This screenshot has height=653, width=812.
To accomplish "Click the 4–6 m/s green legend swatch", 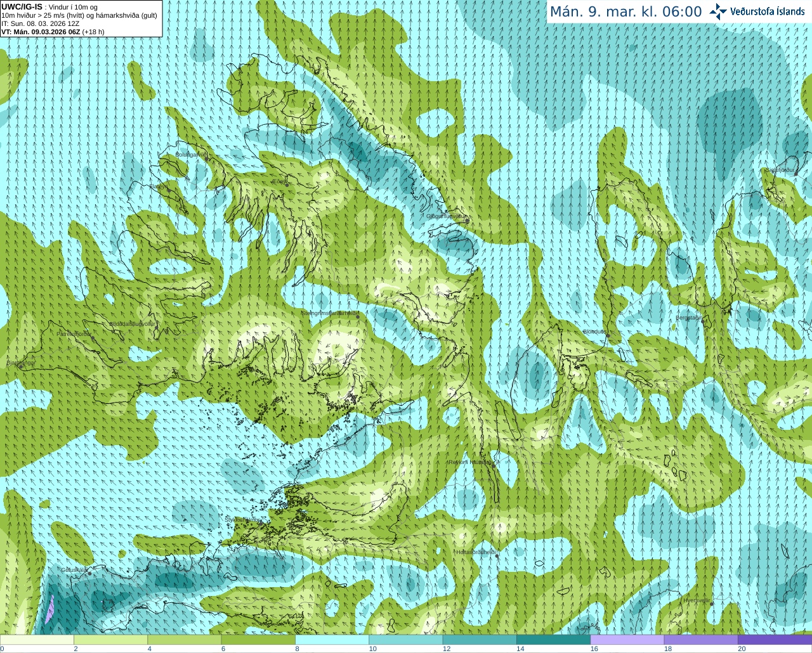I will point(184,640).
